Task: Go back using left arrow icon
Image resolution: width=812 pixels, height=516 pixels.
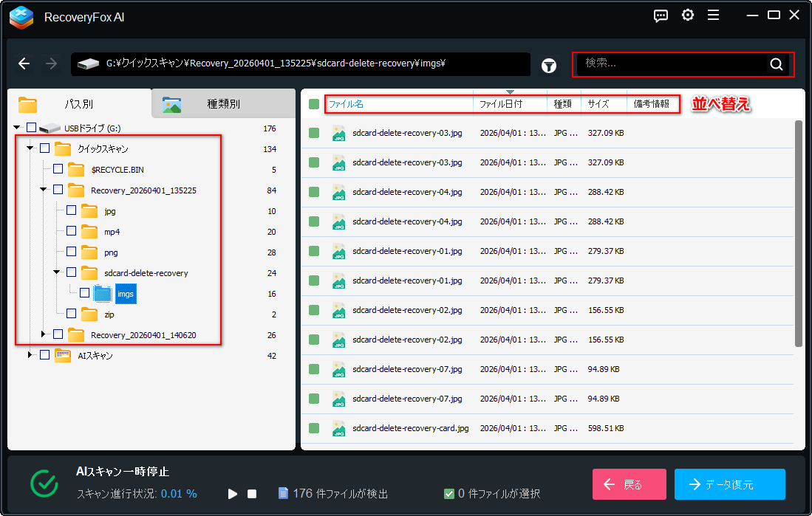Action: [x=24, y=64]
